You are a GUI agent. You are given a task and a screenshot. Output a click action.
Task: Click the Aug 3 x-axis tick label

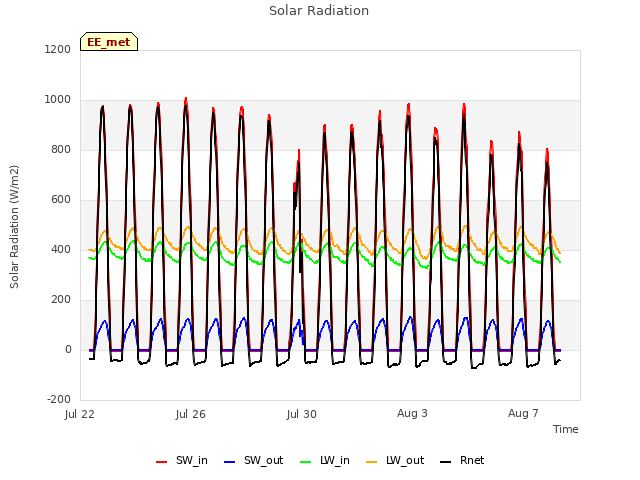pos(412,413)
